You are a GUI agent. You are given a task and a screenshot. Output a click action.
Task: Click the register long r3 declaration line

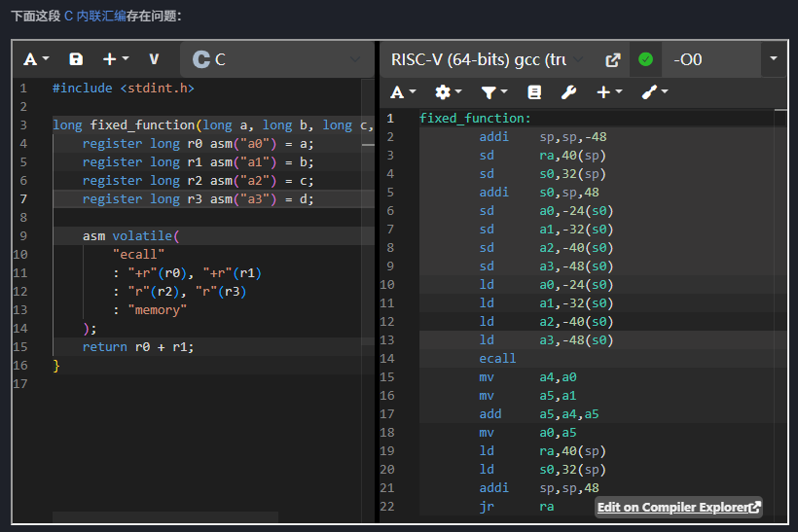(198, 198)
